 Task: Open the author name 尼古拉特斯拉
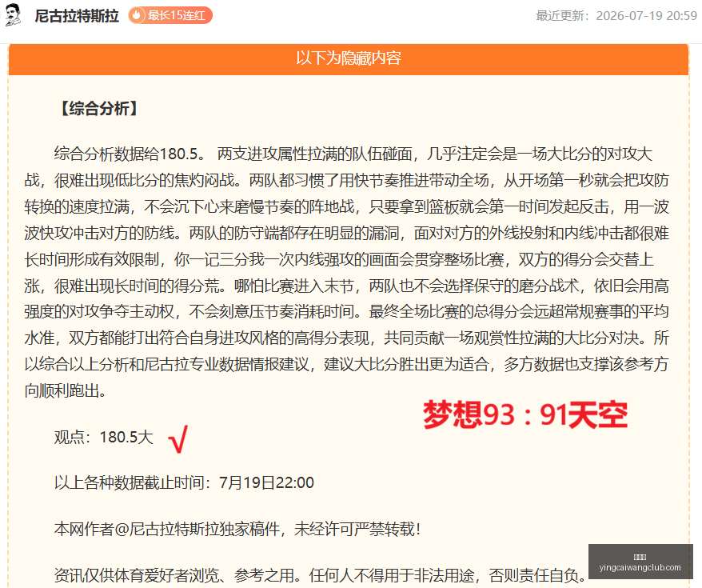[x=77, y=16]
